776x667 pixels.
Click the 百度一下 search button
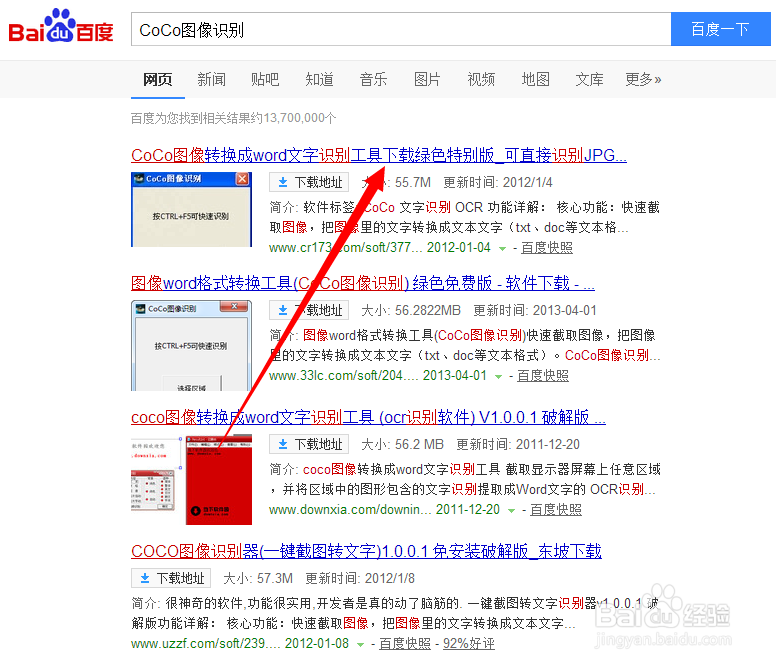tap(721, 30)
